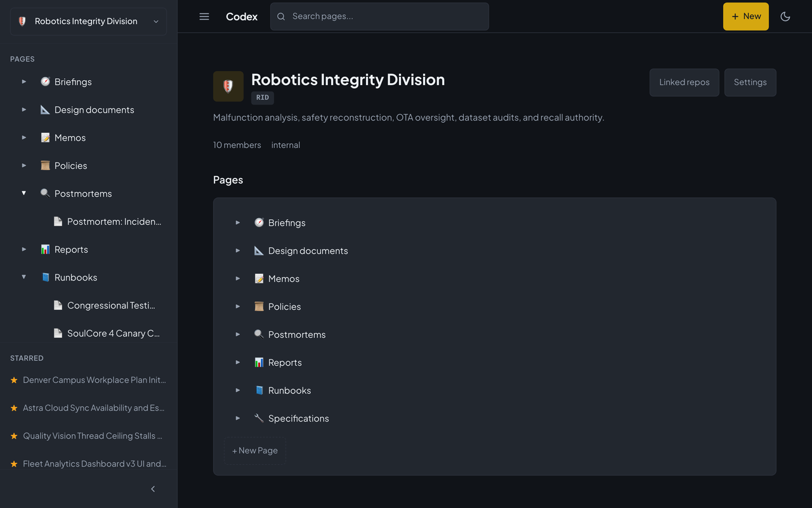This screenshot has width=812, height=508.
Task: Expand Reports in the main Pages panel
Action: (238, 362)
